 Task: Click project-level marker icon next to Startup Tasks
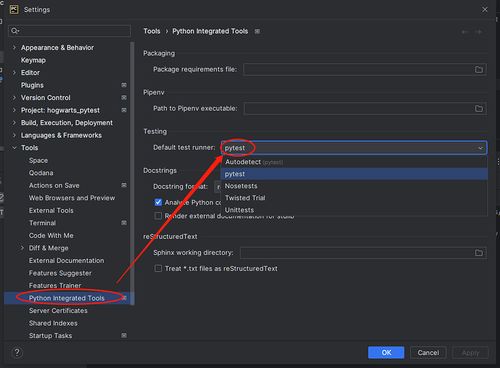click(x=124, y=335)
